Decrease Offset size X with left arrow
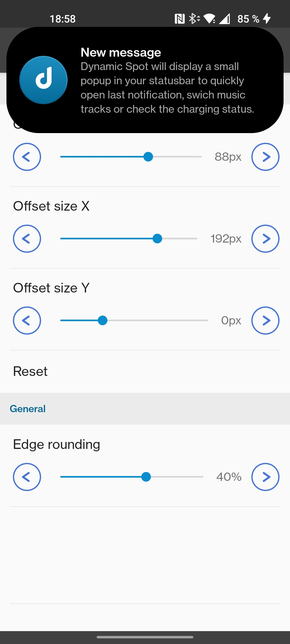The image size is (290, 644). [x=27, y=239]
